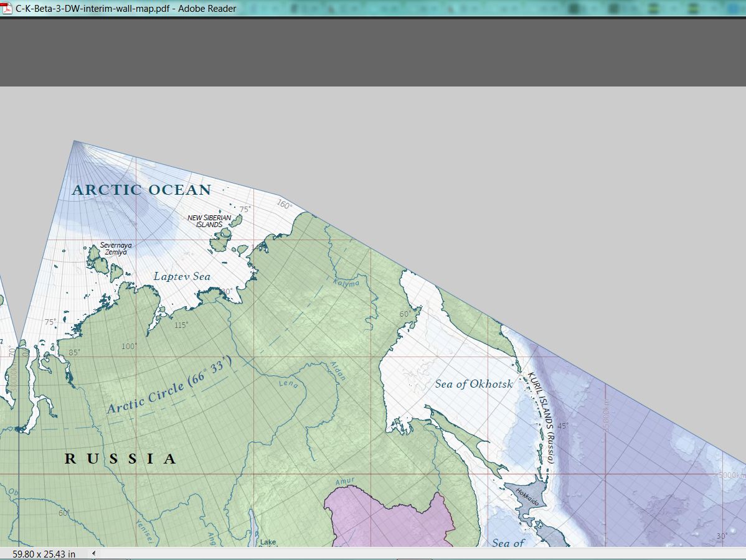Click the PDF document icon in title bar

6,8
